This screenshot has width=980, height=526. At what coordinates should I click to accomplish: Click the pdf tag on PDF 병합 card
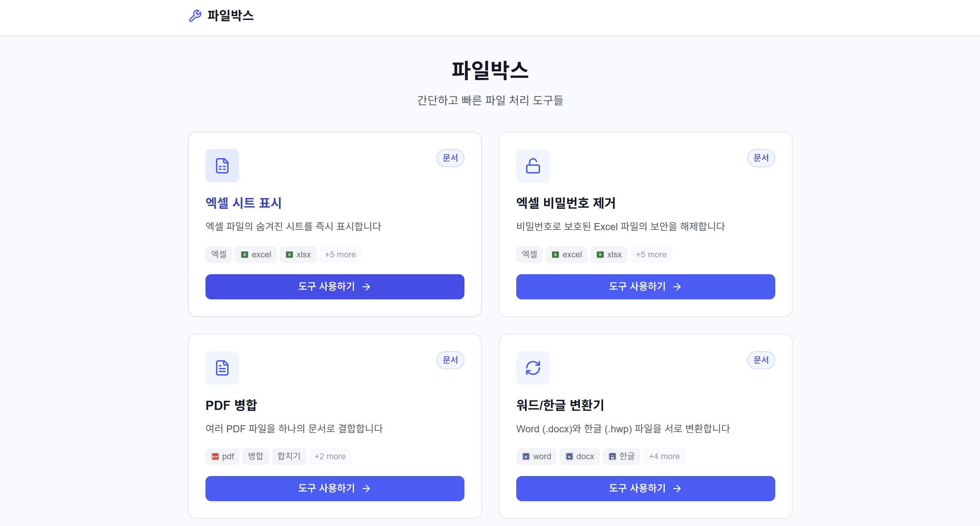point(223,456)
